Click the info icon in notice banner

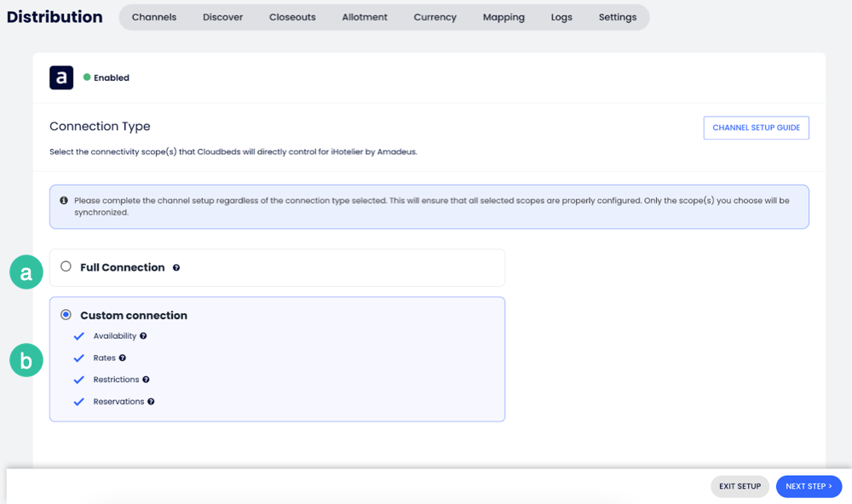tap(64, 201)
